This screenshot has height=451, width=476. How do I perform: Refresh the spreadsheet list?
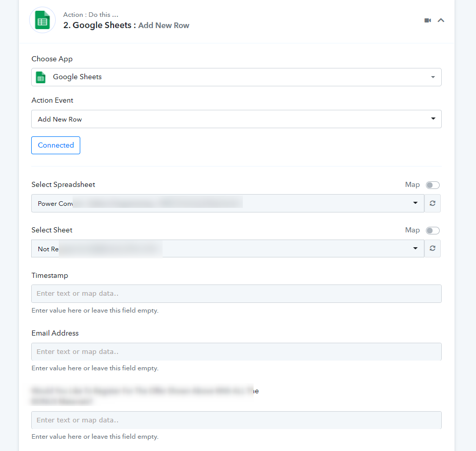point(433,203)
